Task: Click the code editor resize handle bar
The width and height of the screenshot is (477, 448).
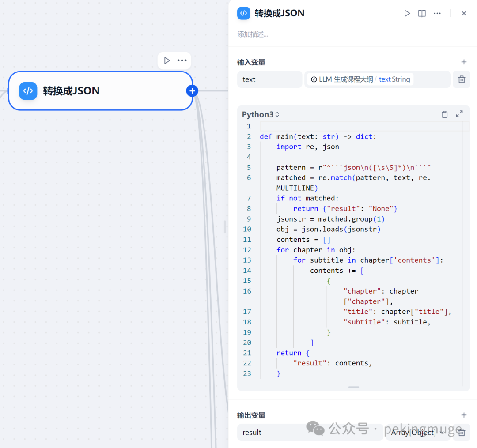Action: 353,387
